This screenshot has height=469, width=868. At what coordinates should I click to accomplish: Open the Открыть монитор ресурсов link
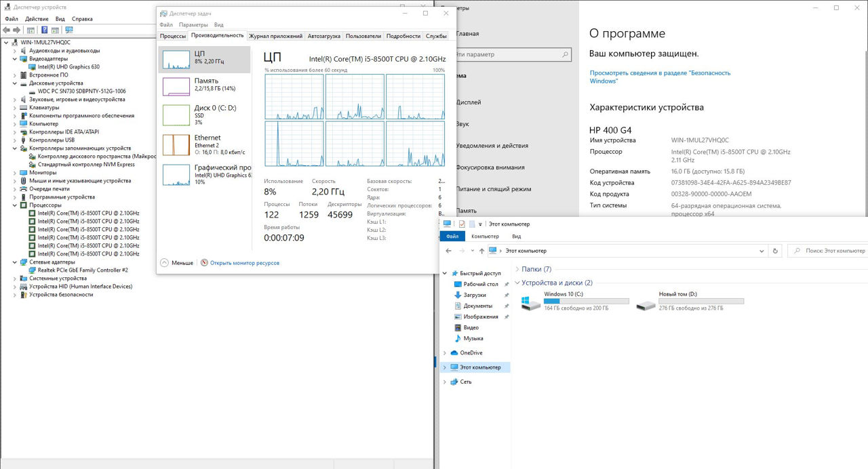point(244,263)
